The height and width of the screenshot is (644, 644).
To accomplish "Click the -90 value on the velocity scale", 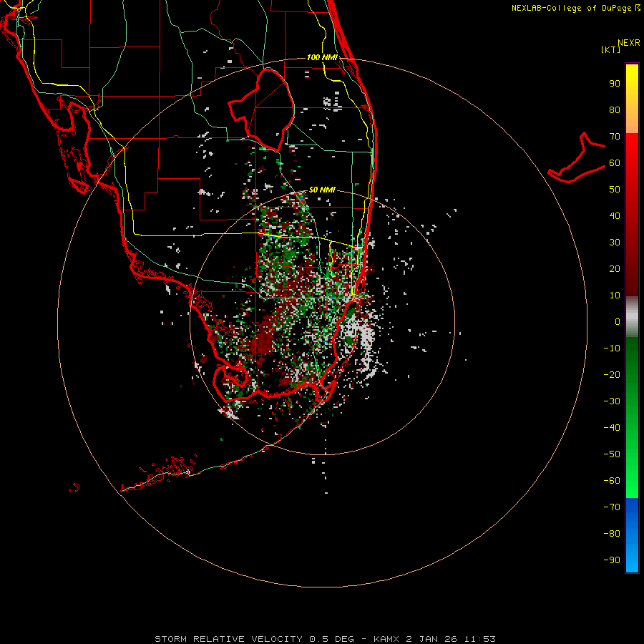I will [612, 560].
